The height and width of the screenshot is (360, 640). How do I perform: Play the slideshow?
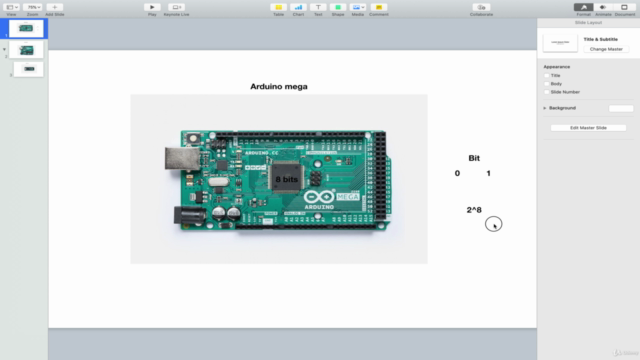pyautogui.click(x=152, y=7)
